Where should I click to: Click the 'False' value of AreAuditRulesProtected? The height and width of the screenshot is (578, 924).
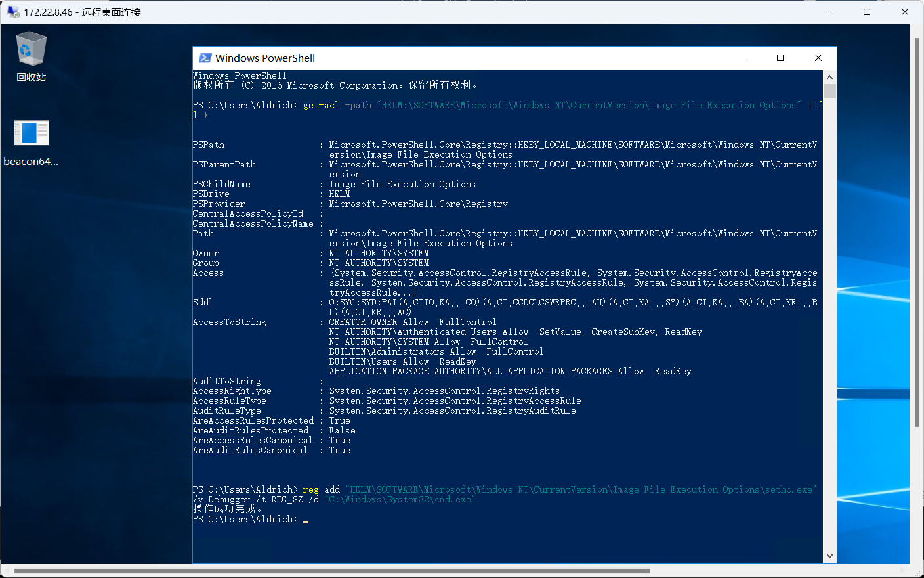point(343,430)
